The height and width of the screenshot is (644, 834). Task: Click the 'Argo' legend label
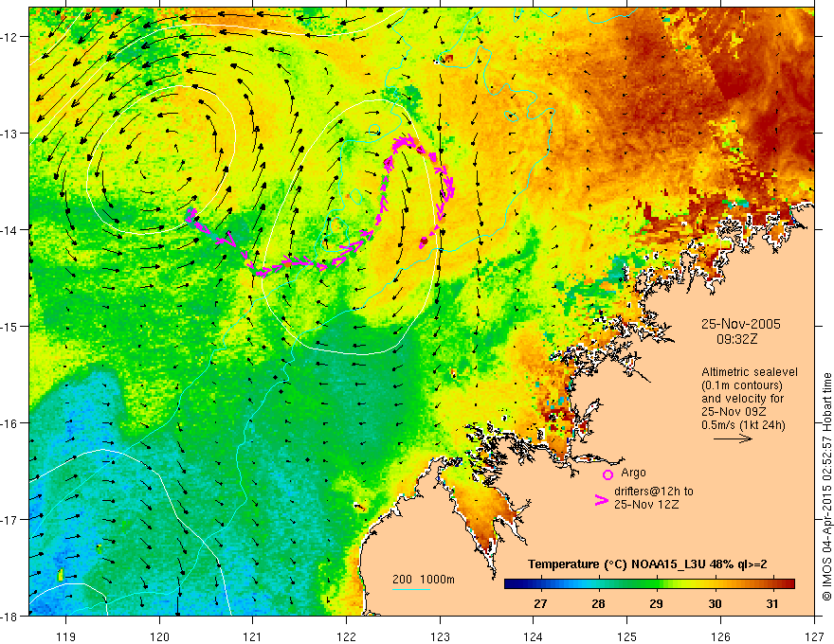633,473
